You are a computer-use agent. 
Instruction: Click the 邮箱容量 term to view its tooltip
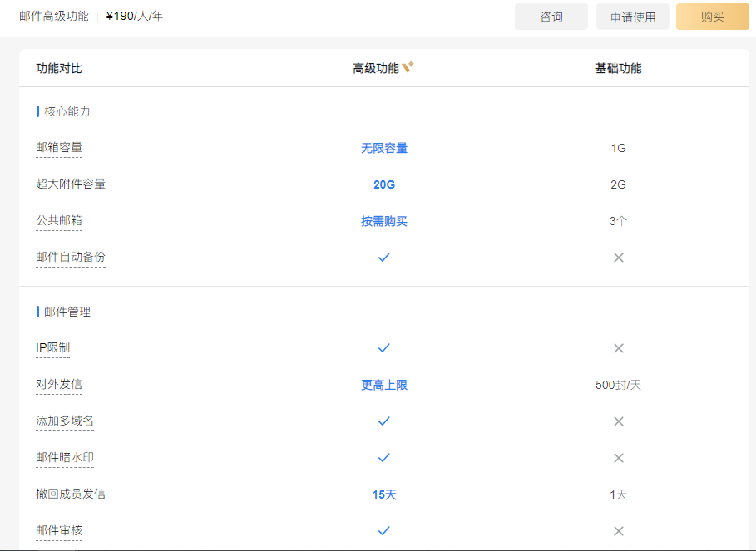tap(58, 147)
